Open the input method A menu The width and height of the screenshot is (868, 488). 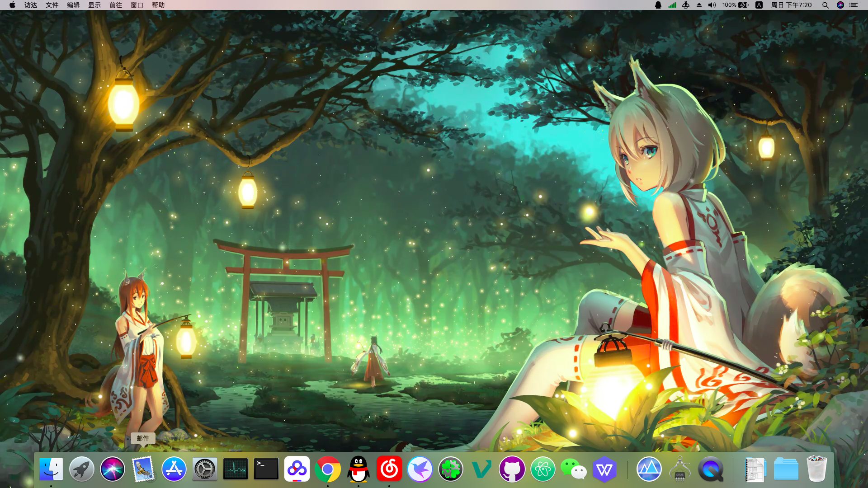(x=759, y=5)
